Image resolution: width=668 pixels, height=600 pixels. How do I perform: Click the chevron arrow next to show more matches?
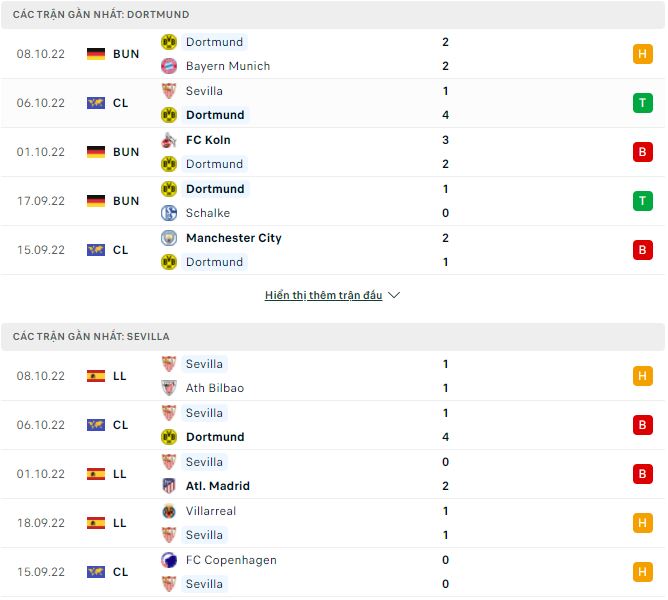(394, 296)
